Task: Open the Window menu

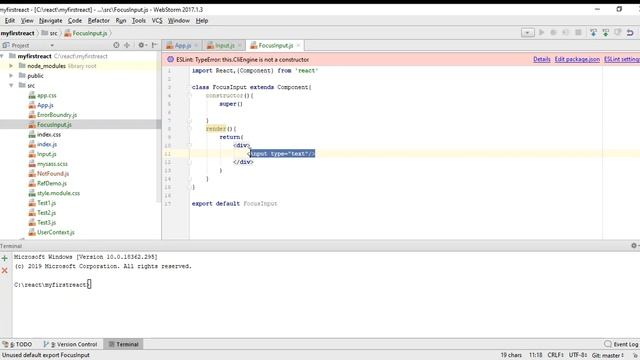Action: 179,20
